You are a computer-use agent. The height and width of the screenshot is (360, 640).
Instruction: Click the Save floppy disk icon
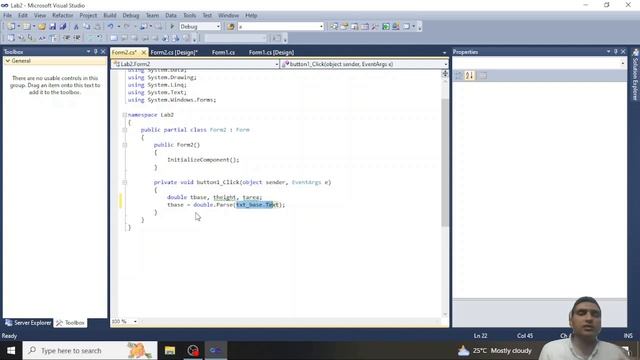coord(52,27)
